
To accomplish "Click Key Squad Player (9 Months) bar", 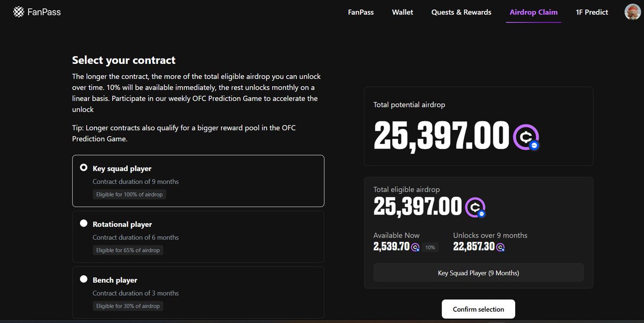I will tap(478, 273).
